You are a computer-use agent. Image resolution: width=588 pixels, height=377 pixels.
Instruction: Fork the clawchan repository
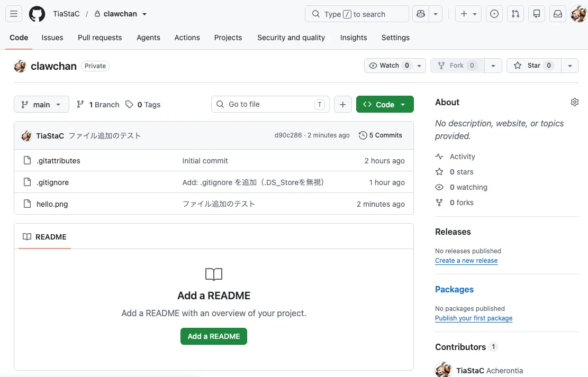457,66
